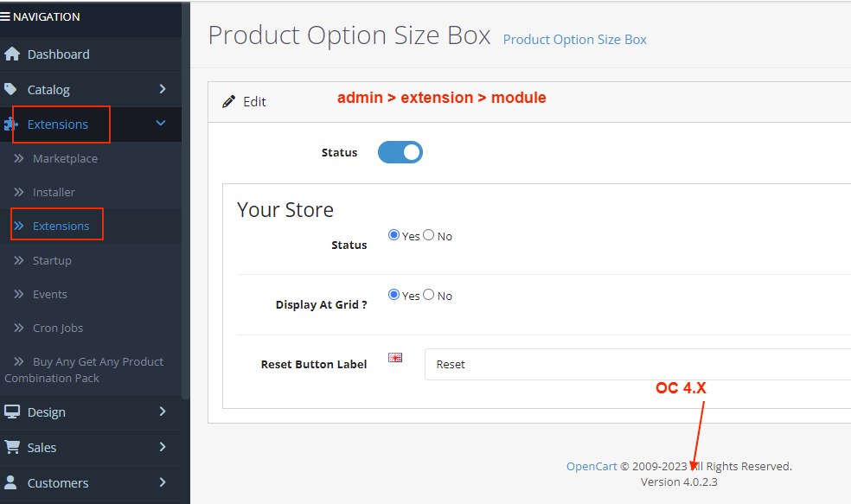Click the Product Option Size Box breadcrumb
The image size is (851, 504).
(574, 40)
